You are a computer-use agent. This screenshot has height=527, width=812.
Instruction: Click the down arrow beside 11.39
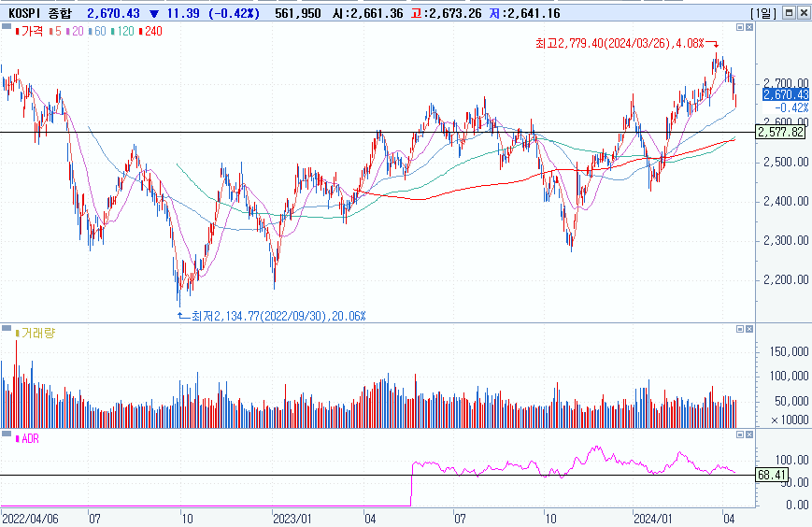pyautogui.click(x=154, y=13)
